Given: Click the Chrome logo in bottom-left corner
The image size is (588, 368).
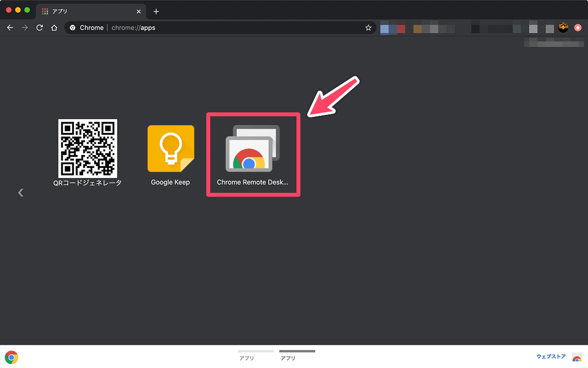Looking at the screenshot, I should pyautogui.click(x=12, y=357).
